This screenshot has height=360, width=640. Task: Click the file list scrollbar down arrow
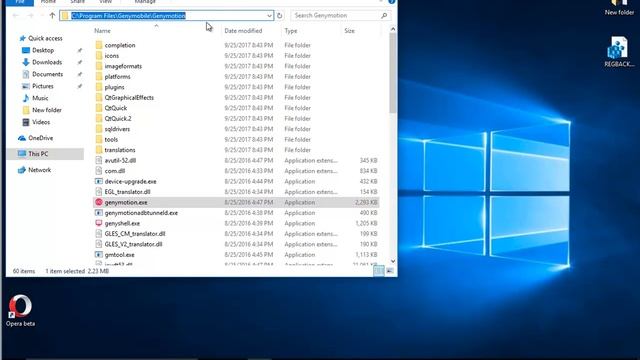(393, 262)
